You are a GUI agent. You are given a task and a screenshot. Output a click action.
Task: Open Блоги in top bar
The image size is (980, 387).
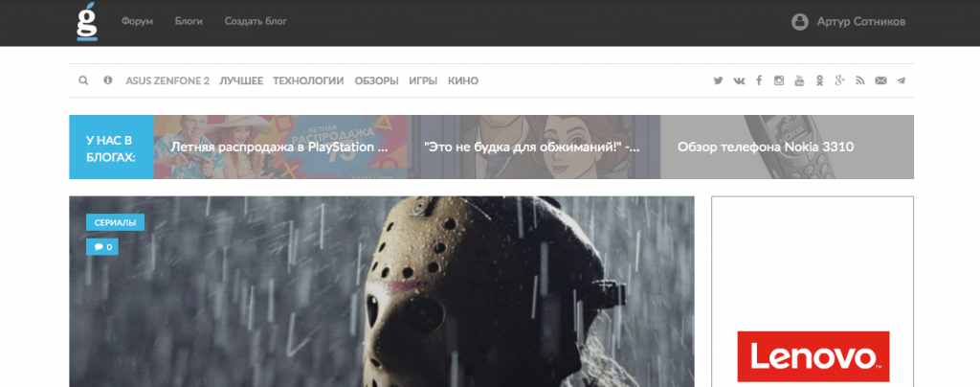pos(189,21)
